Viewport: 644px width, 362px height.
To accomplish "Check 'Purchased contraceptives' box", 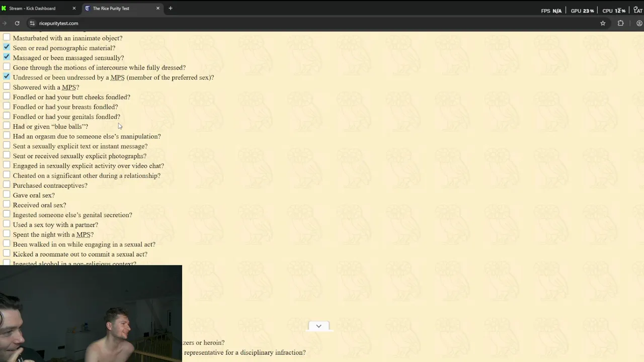I will click(7, 185).
